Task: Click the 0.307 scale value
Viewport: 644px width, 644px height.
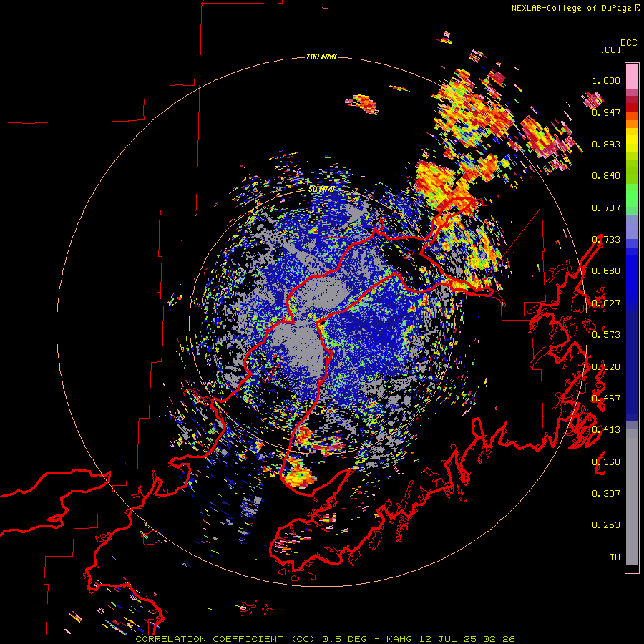Action: click(606, 494)
